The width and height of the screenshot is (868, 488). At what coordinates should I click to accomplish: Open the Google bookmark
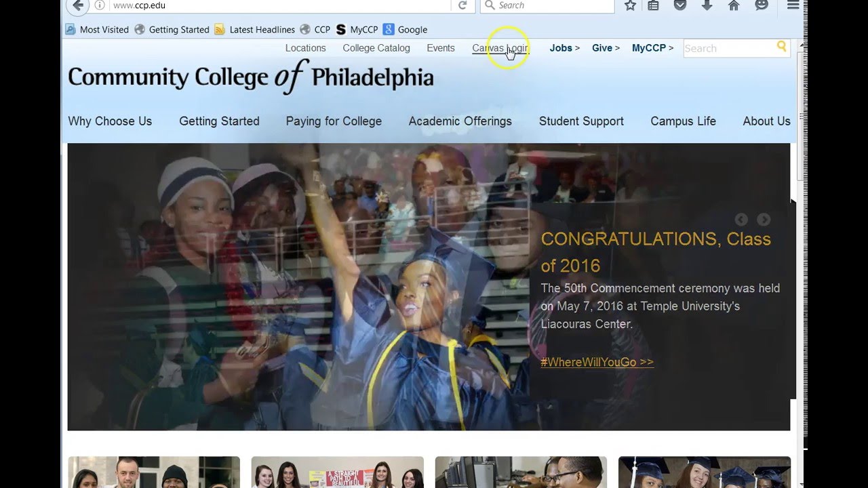click(x=406, y=30)
